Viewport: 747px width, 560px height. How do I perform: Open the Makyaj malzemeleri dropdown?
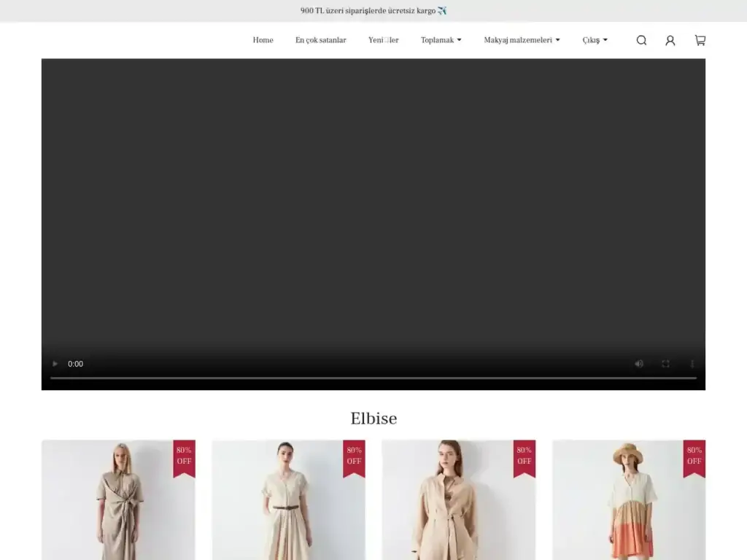coord(522,40)
